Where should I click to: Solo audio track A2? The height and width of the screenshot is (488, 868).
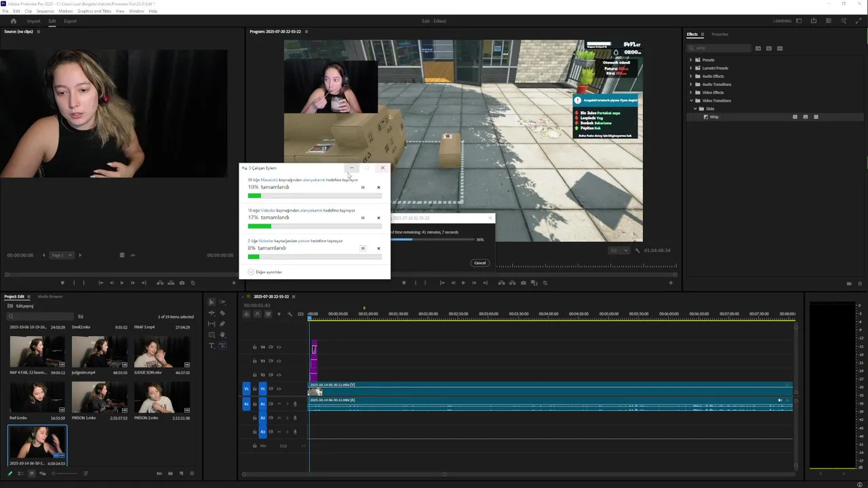[x=287, y=418]
